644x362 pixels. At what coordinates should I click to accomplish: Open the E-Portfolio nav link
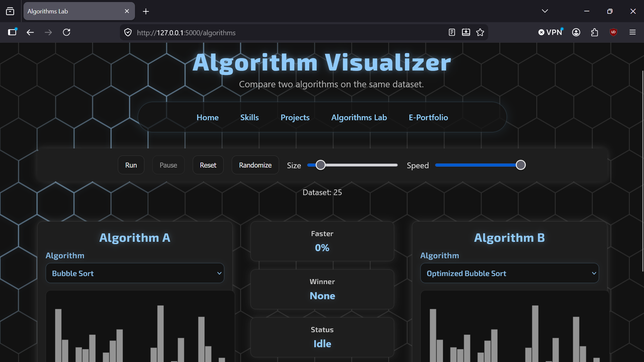pos(428,118)
